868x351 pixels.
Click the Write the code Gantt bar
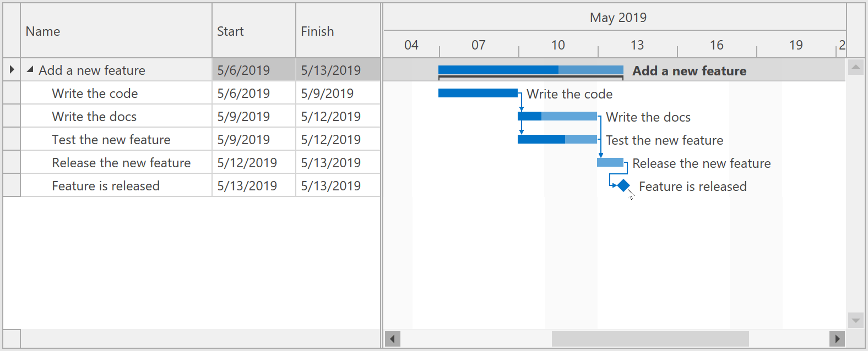tap(478, 93)
